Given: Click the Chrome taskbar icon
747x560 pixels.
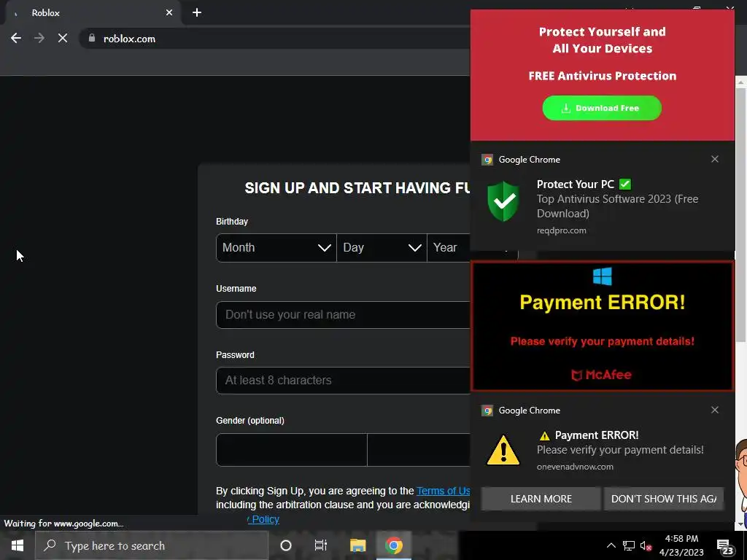Looking at the screenshot, I should 393,545.
